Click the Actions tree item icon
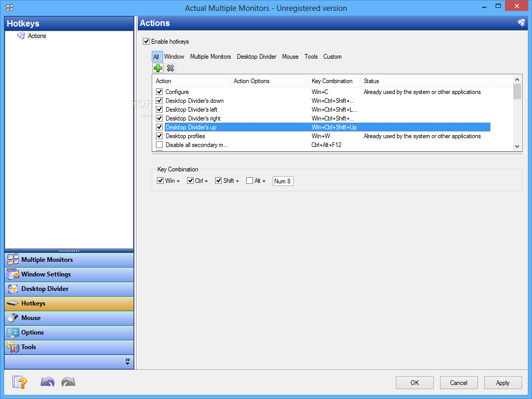This screenshot has height=399, width=532. [21, 36]
